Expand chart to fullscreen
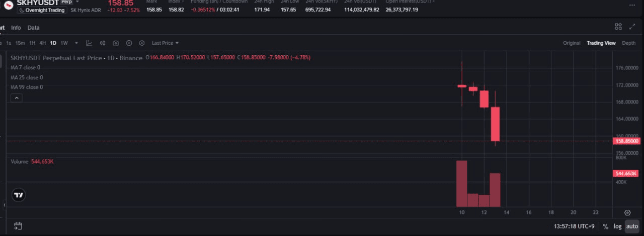644x236 pixels. 632,27
